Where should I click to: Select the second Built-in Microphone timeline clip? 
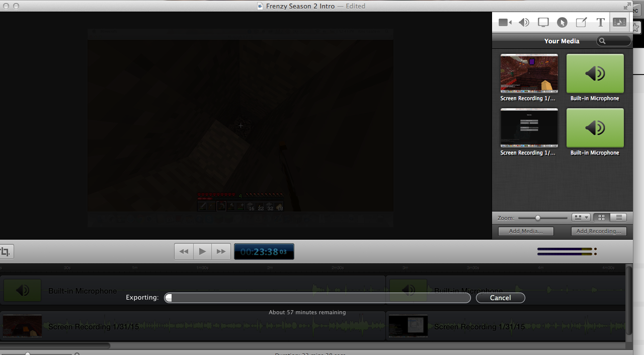pyautogui.click(x=506, y=291)
